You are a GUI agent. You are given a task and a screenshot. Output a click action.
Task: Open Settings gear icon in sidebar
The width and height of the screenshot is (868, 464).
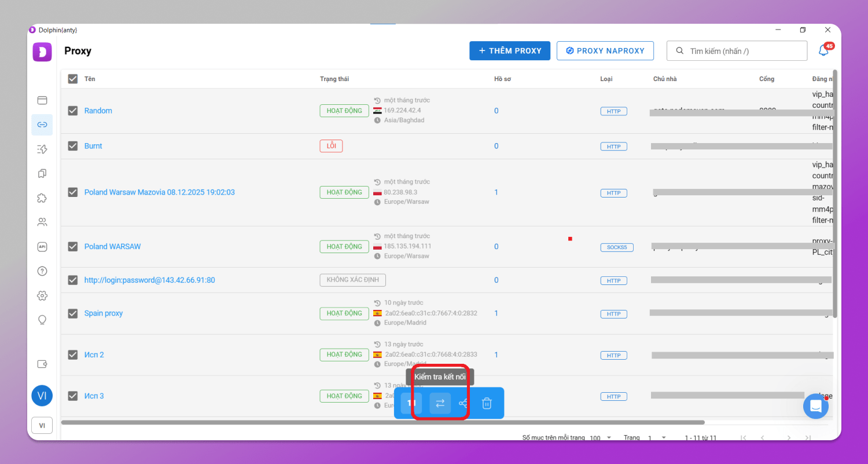pyautogui.click(x=42, y=295)
